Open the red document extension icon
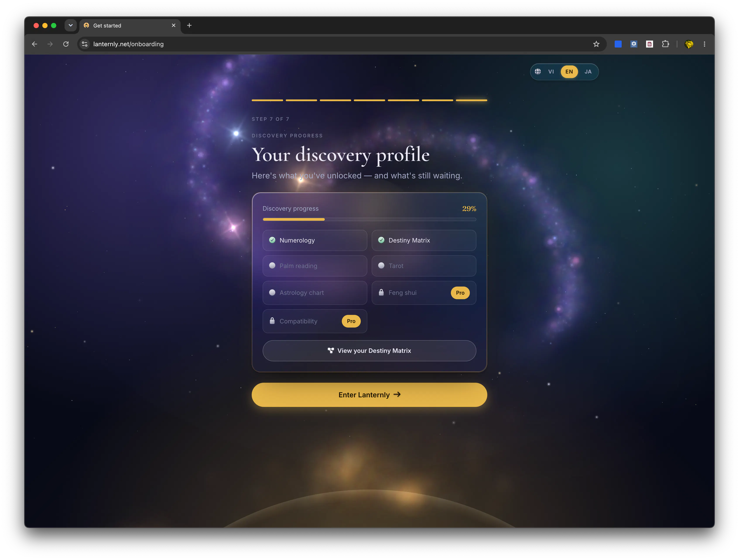 [649, 44]
